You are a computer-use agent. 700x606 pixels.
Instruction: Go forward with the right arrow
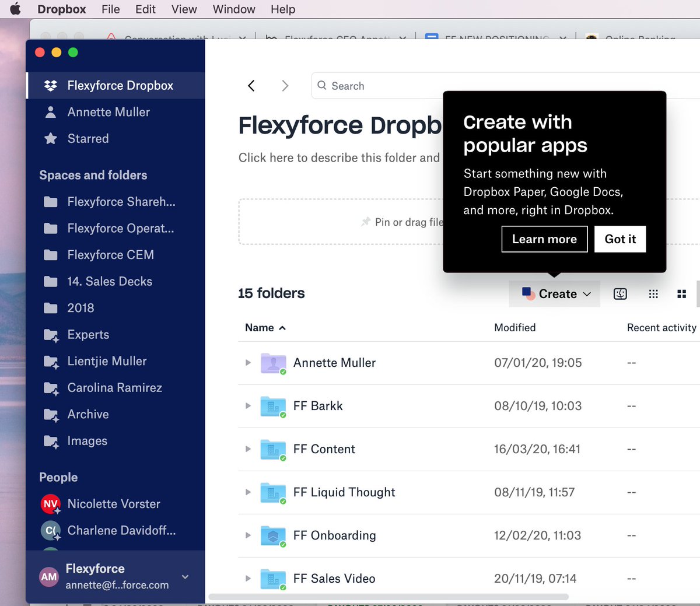[x=285, y=86]
